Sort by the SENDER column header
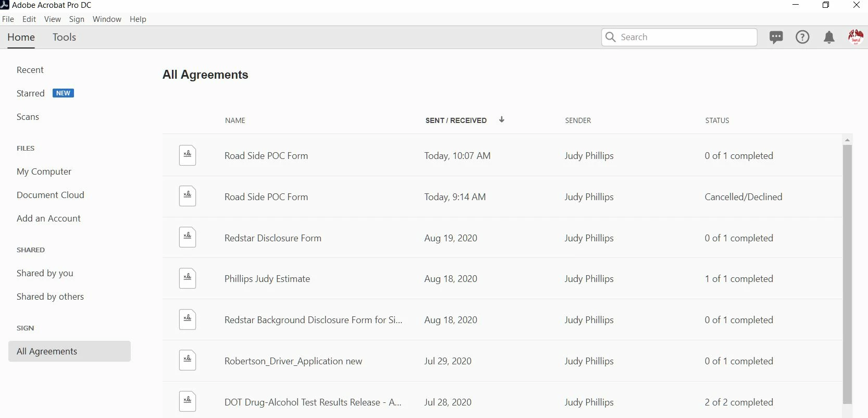The height and width of the screenshot is (418, 868). [x=578, y=120]
